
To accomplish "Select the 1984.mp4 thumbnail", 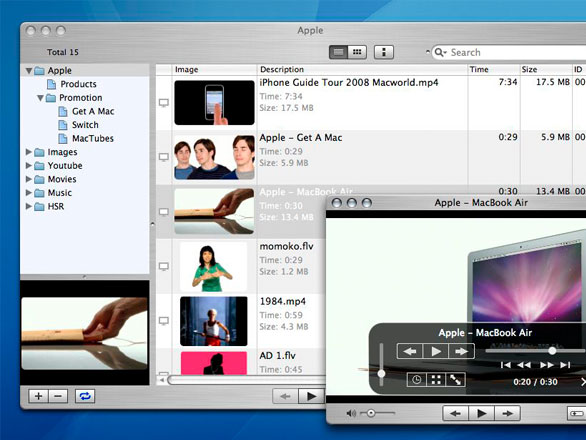I will 213,321.
